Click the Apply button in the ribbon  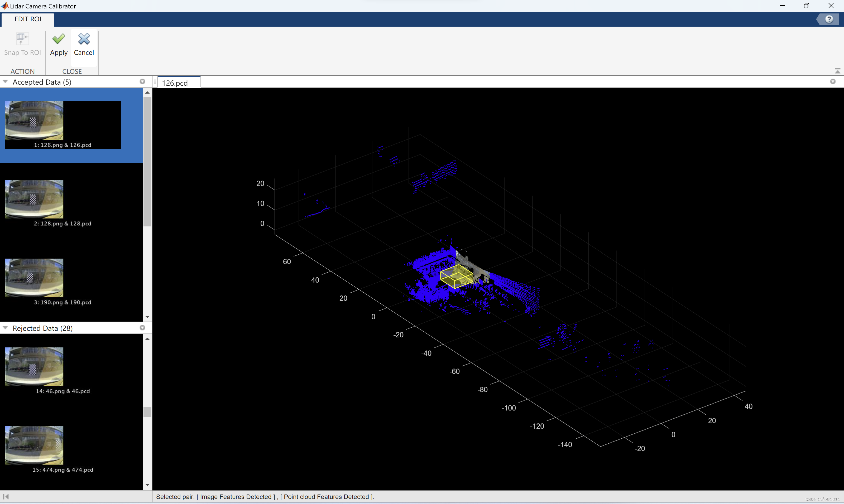click(59, 45)
